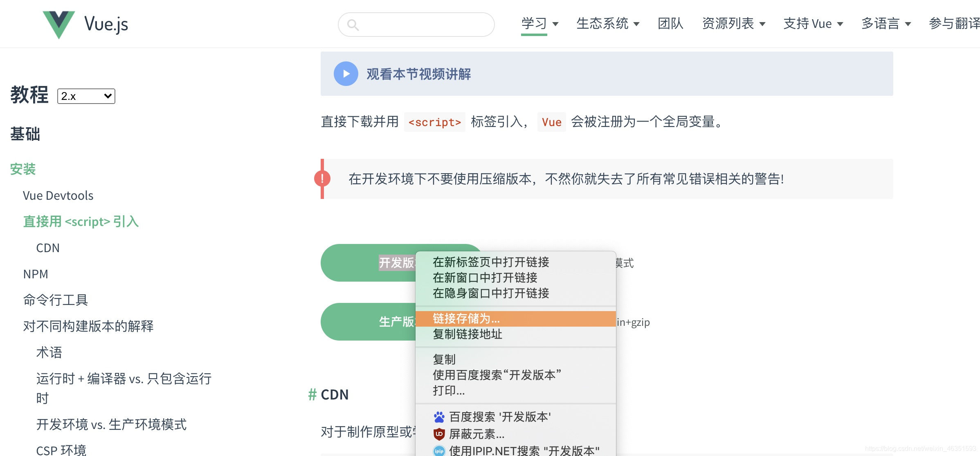The width and height of the screenshot is (980, 456).
Task: Open NPM sidebar link
Action: pos(36,274)
